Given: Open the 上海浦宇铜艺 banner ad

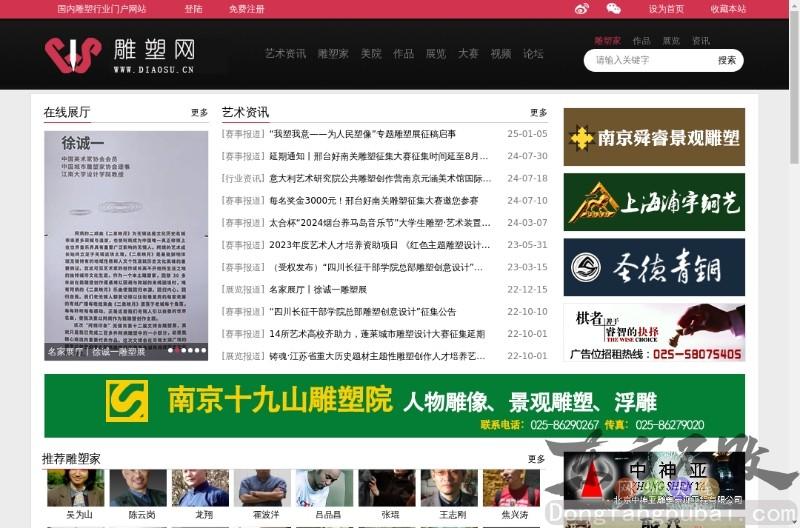Looking at the screenshot, I should tap(654, 202).
